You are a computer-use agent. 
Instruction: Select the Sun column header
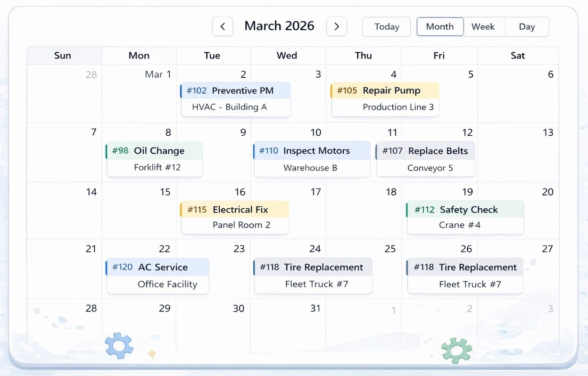63,56
